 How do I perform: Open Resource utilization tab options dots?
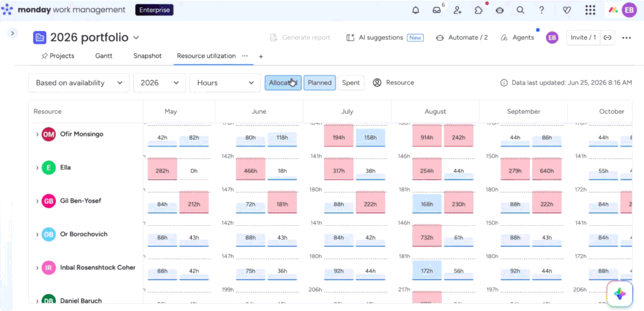point(245,55)
